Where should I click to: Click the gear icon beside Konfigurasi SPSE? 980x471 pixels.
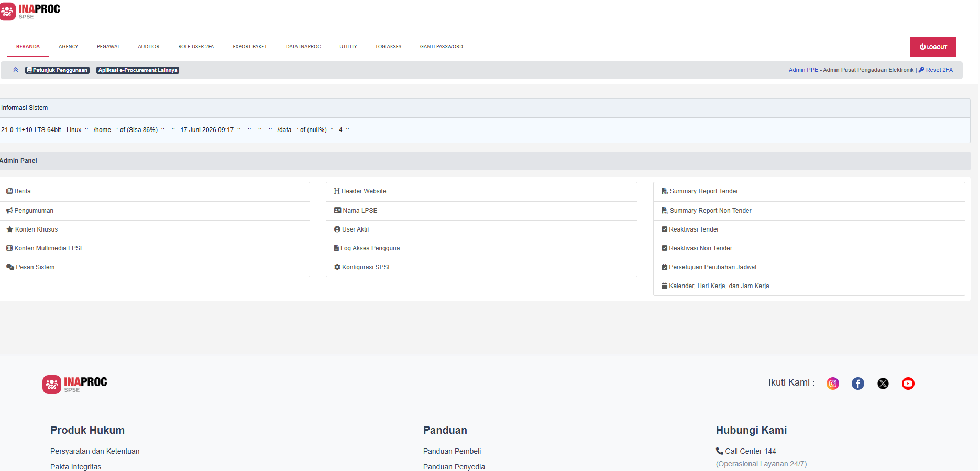point(337,267)
